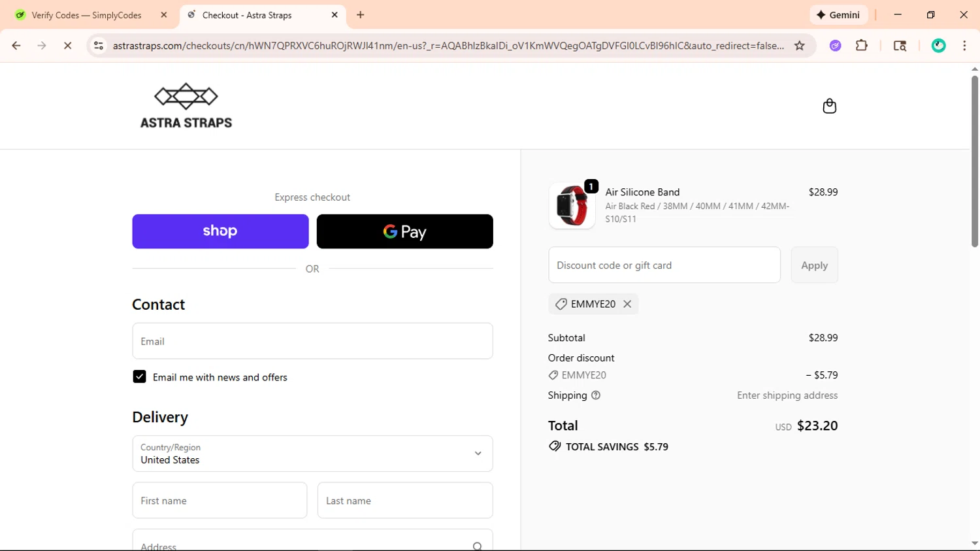Open Gemini button in title bar
980x551 pixels.
coord(839,15)
